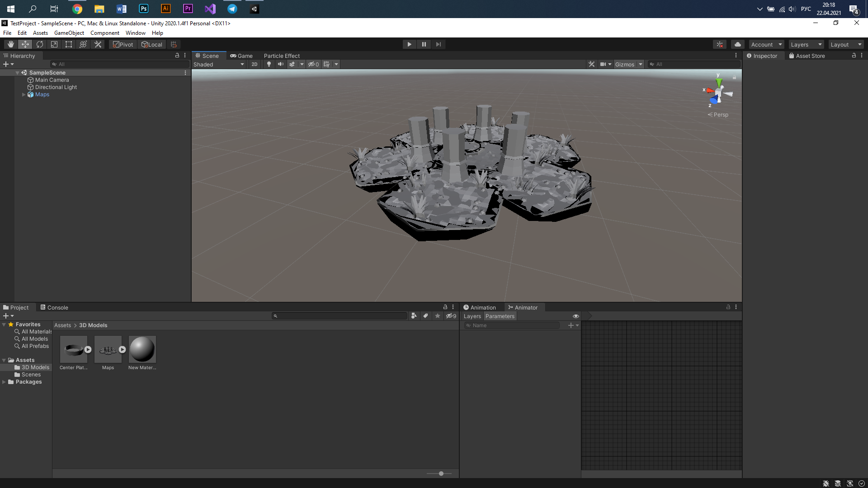
Task: Select Parameters tab in Animator
Action: pos(500,316)
